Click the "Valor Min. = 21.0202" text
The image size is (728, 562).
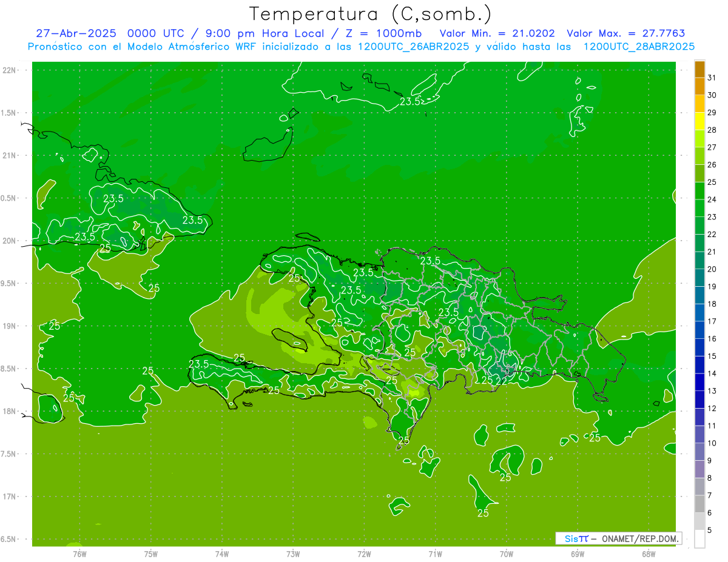[497, 33]
